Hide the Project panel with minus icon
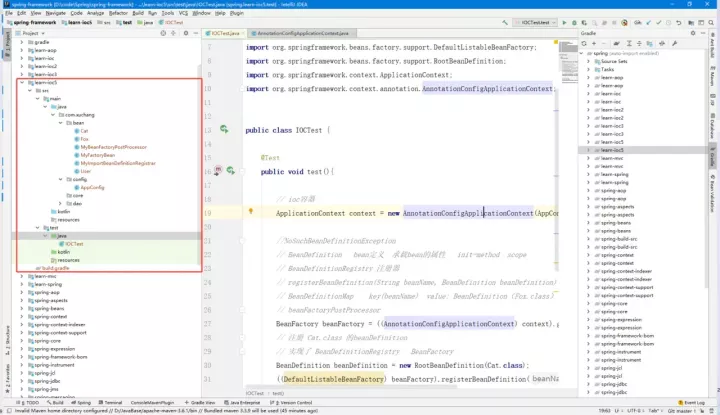 pos(196,33)
